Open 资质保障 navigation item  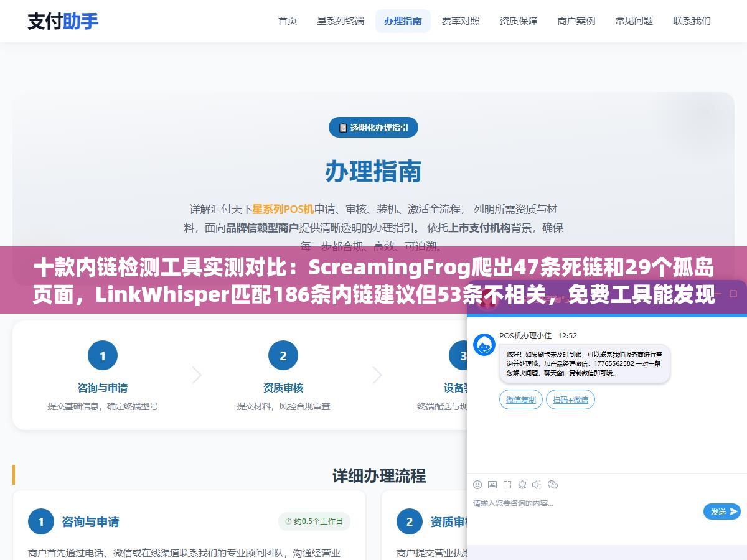click(519, 21)
